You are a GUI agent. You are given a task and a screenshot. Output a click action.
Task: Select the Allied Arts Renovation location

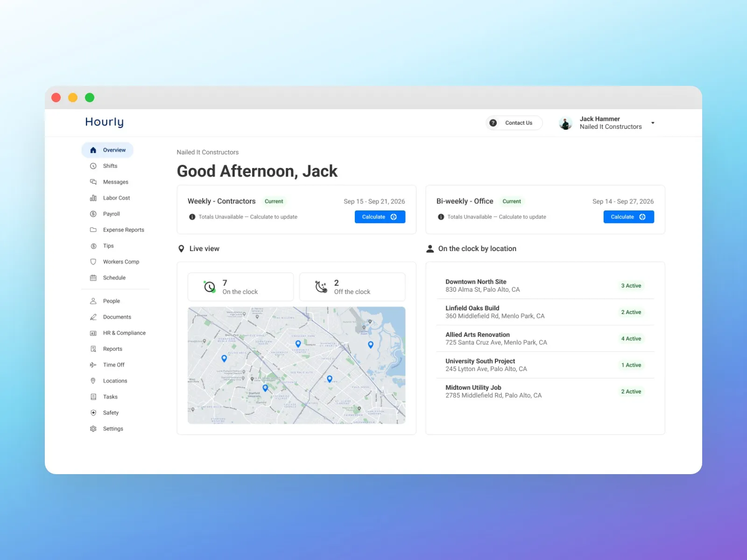(545, 338)
